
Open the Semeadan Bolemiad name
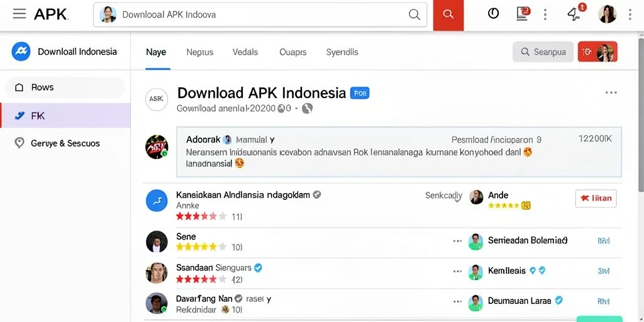[x=528, y=240]
